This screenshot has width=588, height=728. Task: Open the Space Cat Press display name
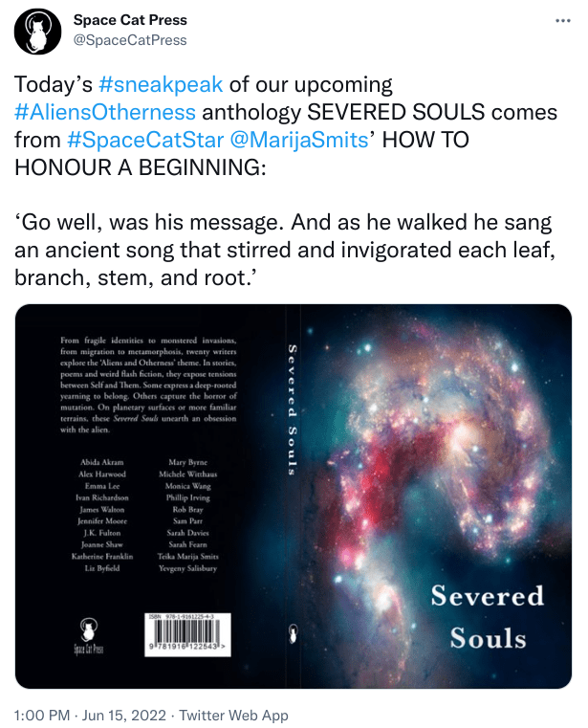pyautogui.click(x=130, y=20)
